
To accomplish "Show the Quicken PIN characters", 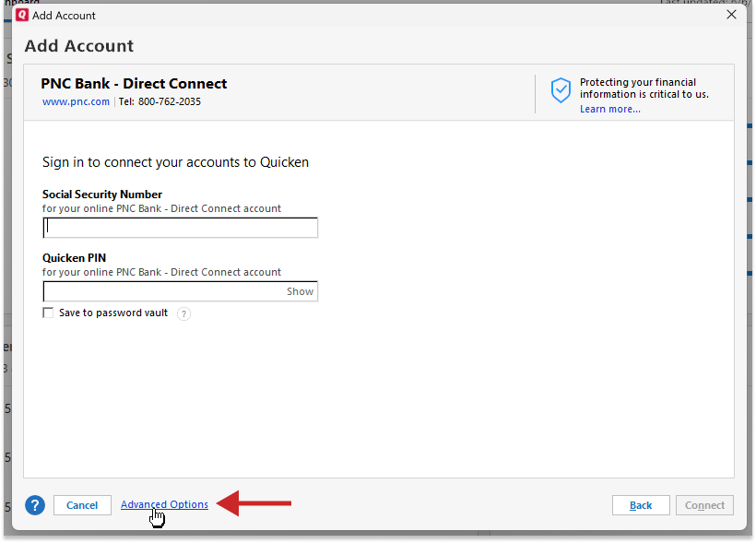I will coord(300,291).
